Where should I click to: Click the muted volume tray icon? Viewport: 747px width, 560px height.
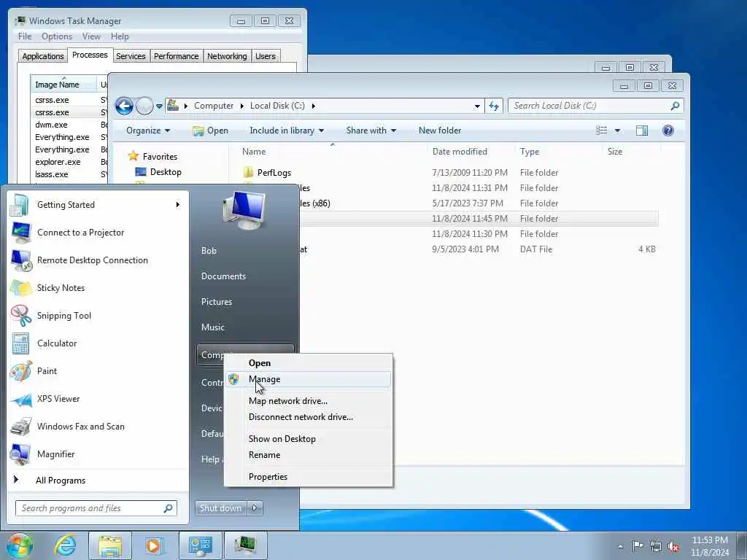(673, 546)
